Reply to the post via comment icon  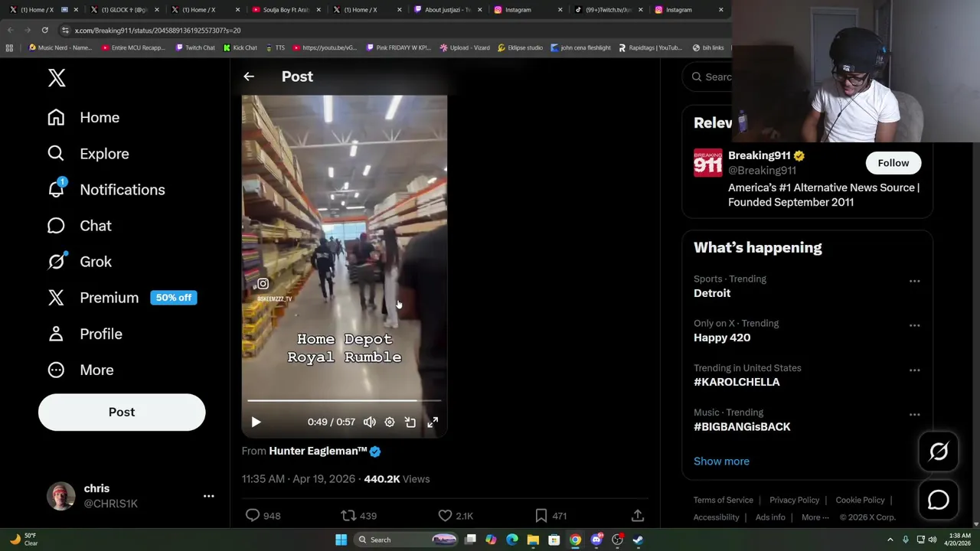(x=253, y=516)
